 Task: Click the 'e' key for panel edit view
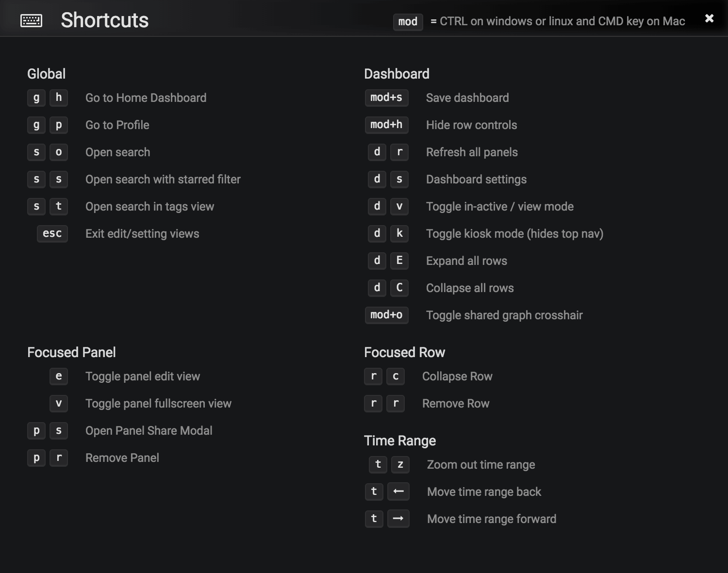(x=59, y=376)
